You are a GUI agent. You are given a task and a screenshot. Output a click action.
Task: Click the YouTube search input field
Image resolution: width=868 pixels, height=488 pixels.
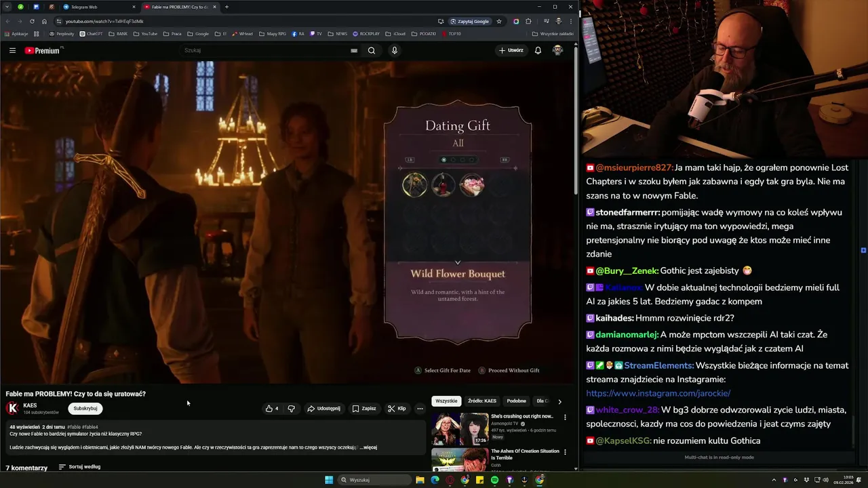[264, 50]
